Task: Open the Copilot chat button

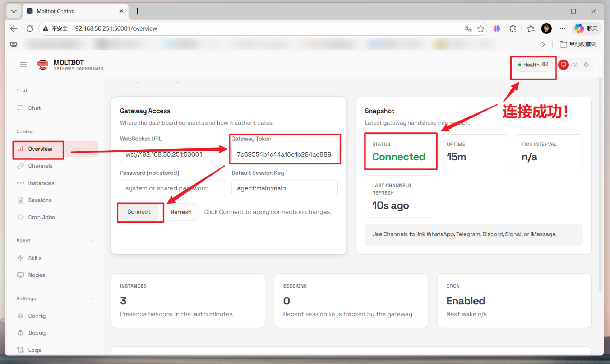Action: point(586,29)
